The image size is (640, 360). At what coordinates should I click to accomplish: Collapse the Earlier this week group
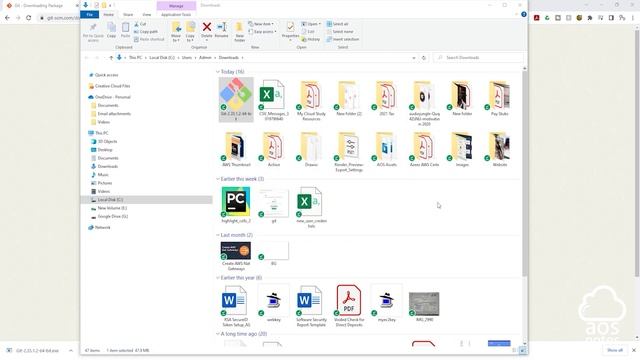pyautogui.click(x=218, y=179)
